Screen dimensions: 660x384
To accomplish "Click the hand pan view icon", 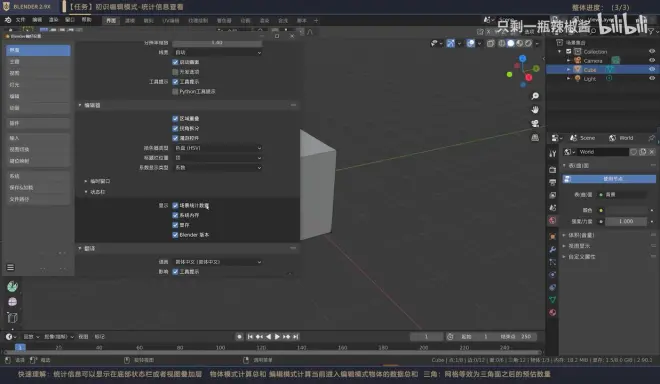I will pyautogui.click(x=535, y=109).
